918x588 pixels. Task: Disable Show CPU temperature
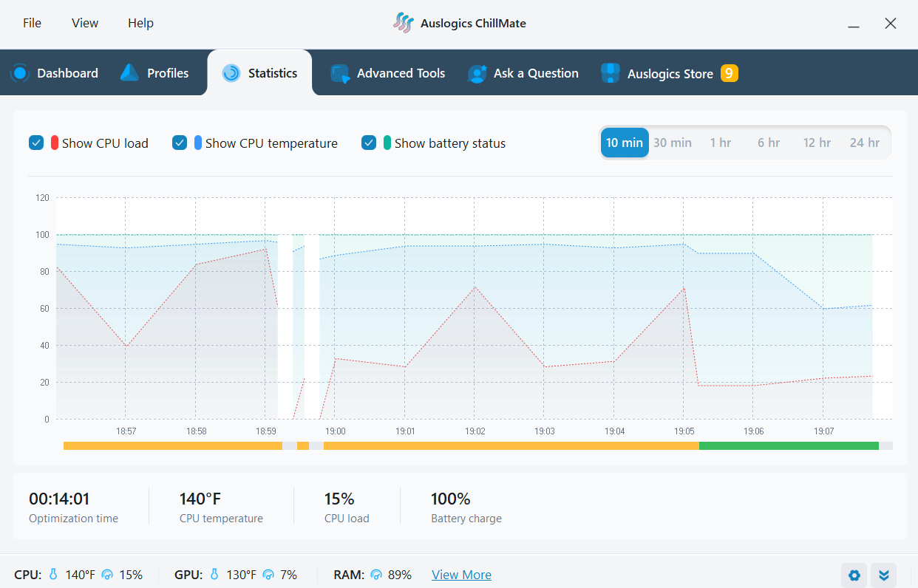click(179, 143)
